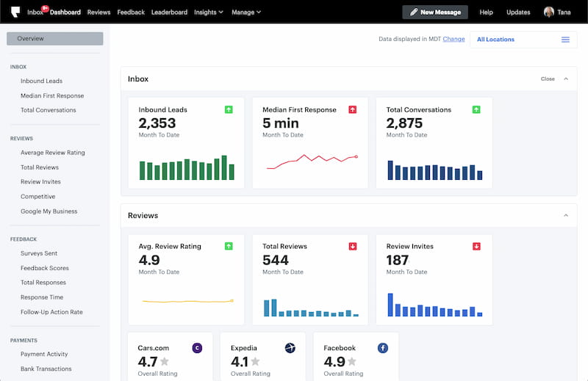588x381 pixels.
Task: Open the Manage dropdown menu
Action: coord(246,12)
